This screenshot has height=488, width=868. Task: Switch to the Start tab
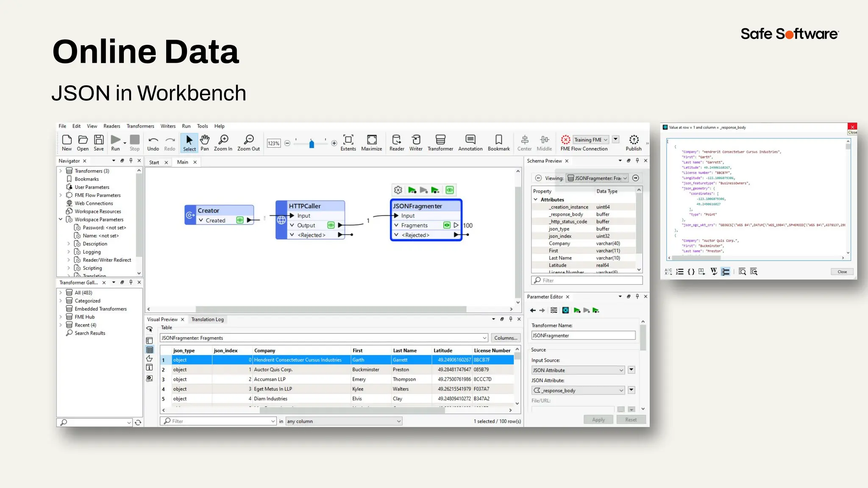[154, 163]
